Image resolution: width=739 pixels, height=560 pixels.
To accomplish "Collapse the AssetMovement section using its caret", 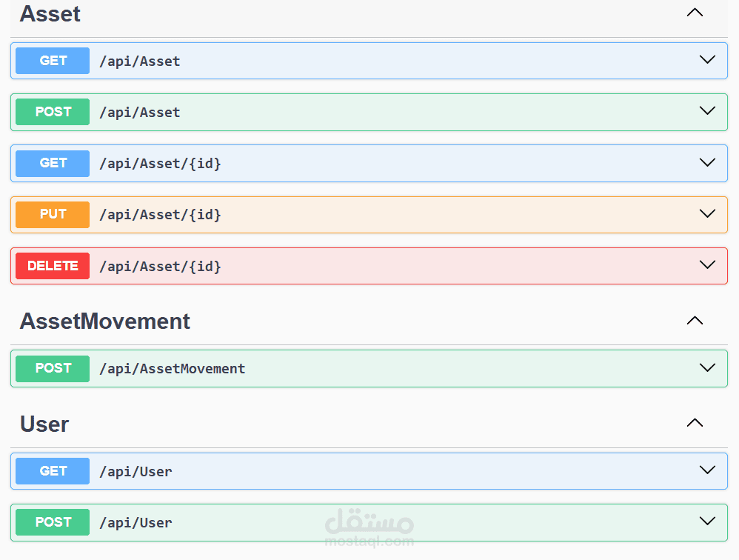I will tap(695, 321).
